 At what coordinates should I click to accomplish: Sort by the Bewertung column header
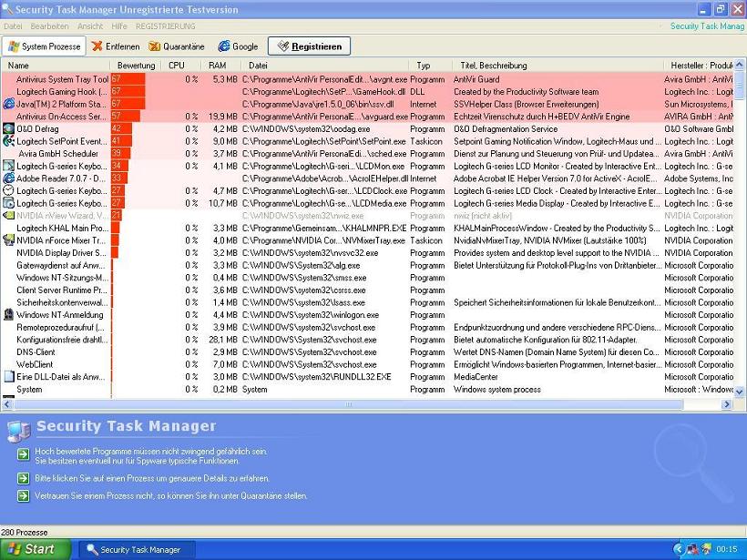[136, 66]
